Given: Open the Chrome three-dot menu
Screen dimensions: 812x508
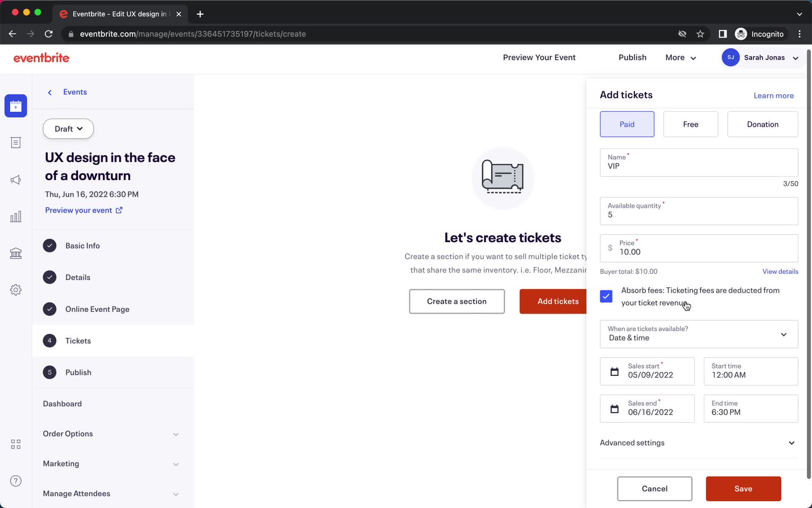Looking at the screenshot, I should pyautogui.click(x=799, y=34).
